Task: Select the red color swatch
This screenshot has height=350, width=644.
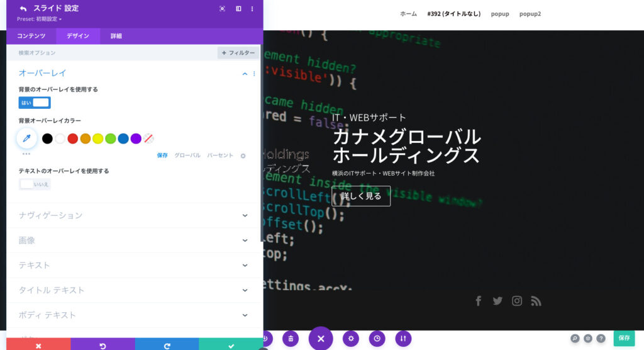Action: coord(73,138)
